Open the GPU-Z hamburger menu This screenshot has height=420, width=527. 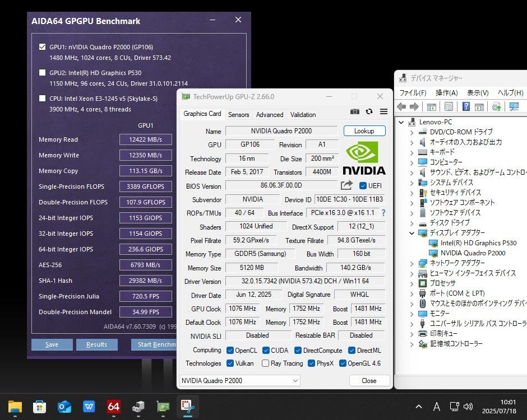coord(383,112)
